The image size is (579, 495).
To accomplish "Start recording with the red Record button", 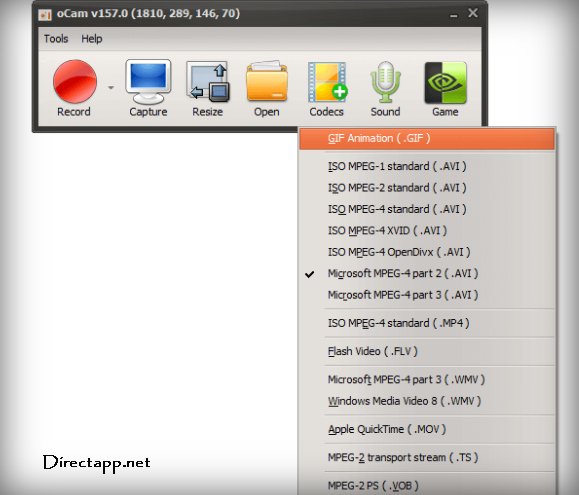I will click(75, 82).
